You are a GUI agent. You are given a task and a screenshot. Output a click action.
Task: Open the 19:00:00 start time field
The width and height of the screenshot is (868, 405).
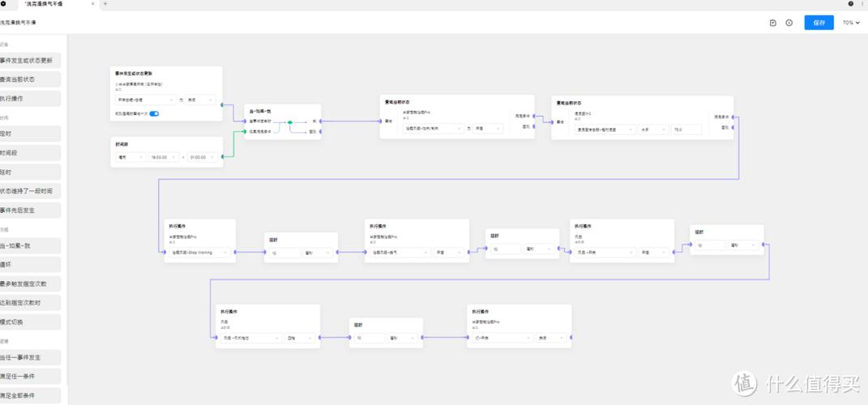[164, 157]
